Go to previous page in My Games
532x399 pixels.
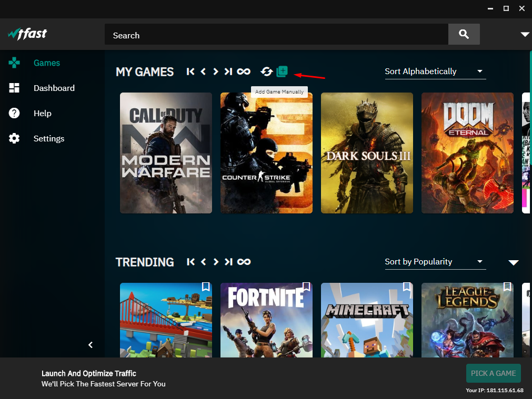(203, 71)
